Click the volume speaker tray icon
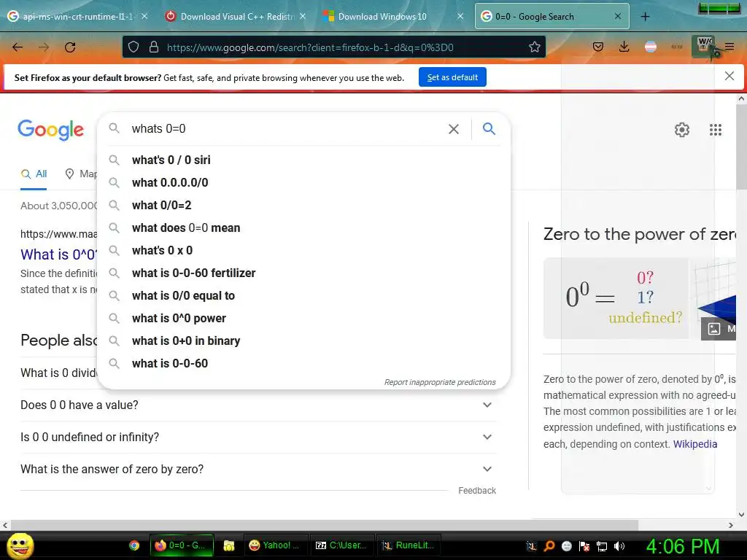747x560 pixels. tap(619, 546)
